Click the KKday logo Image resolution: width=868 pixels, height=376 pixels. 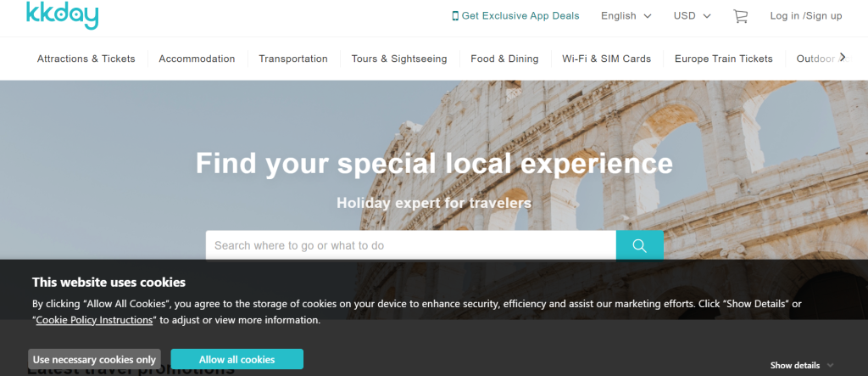[x=62, y=14]
